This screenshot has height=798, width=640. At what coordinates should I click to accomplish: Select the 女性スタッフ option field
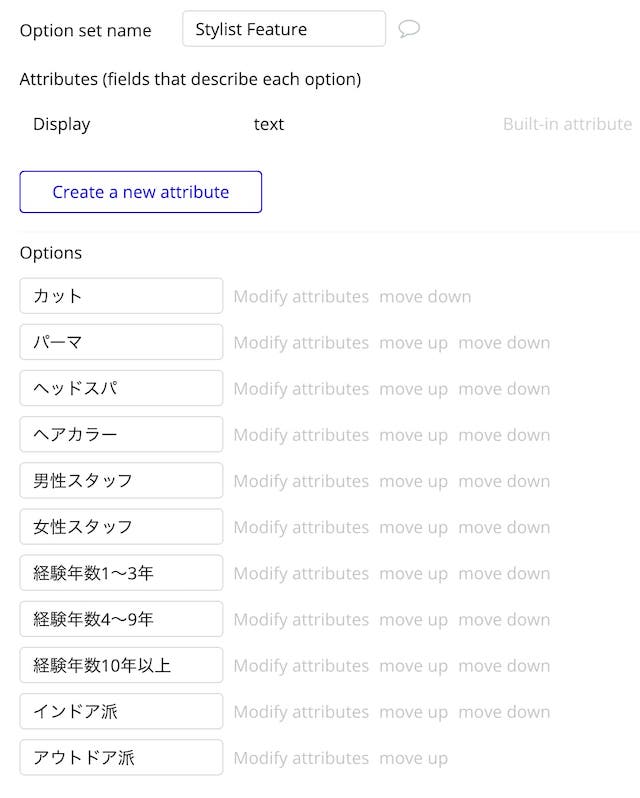121,527
